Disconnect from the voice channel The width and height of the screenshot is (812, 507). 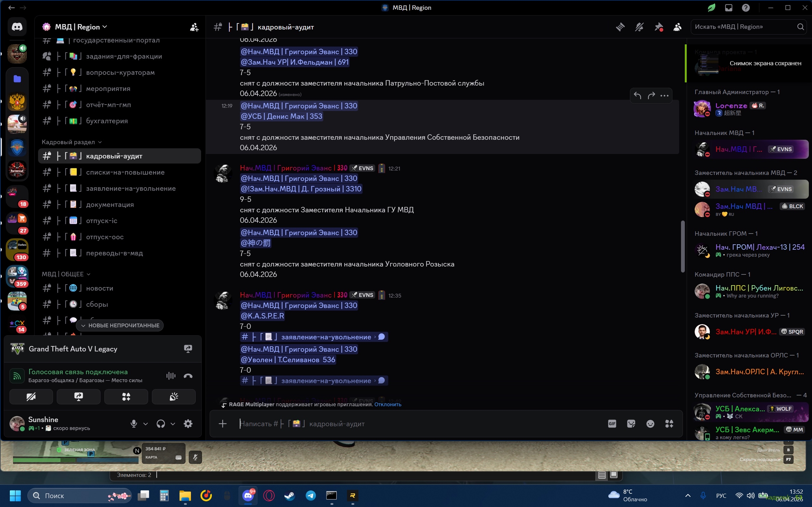pyautogui.click(x=188, y=376)
